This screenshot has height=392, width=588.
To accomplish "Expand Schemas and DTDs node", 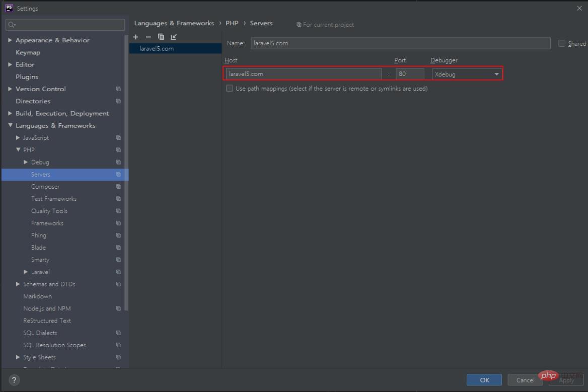I will pos(18,284).
